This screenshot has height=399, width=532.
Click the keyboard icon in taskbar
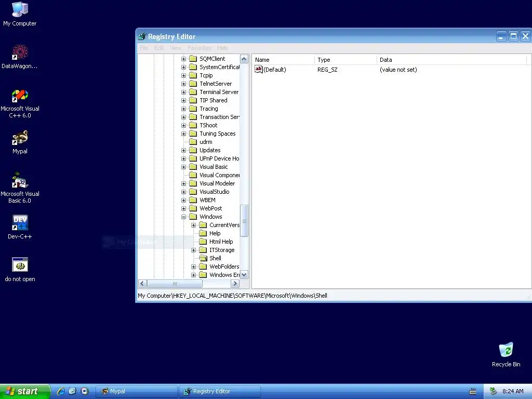pyautogui.click(x=472, y=392)
